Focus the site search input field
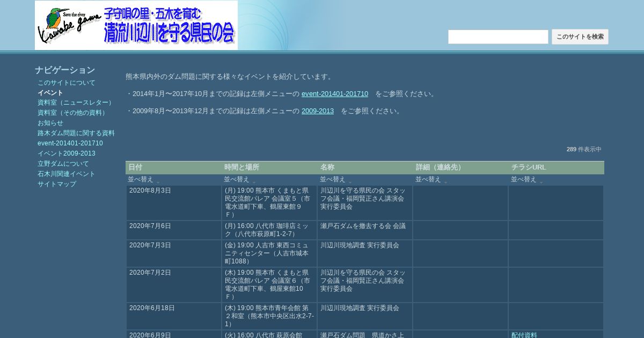This screenshot has height=338, width=644. click(x=498, y=37)
